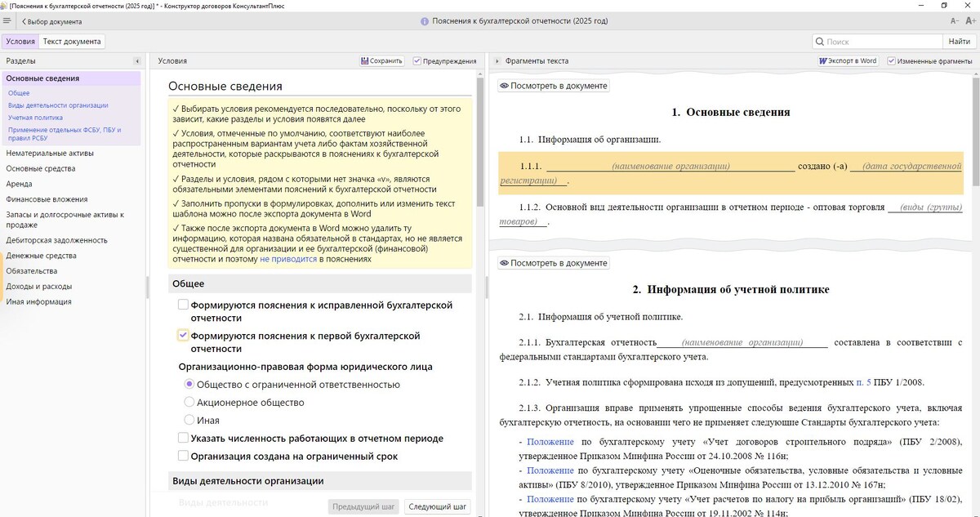Minimize the Конструктор договоров window
Screen dimensions: 980x517
click(x=922, y=5)
